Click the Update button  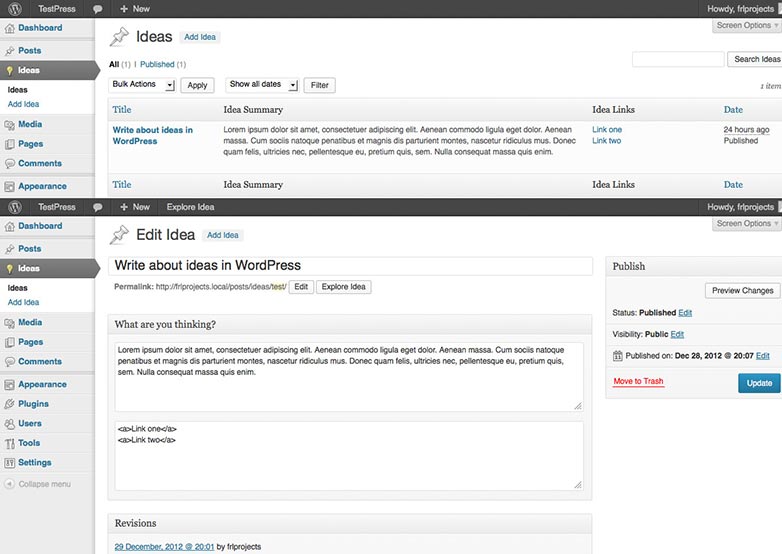click(x=759, y=383)
